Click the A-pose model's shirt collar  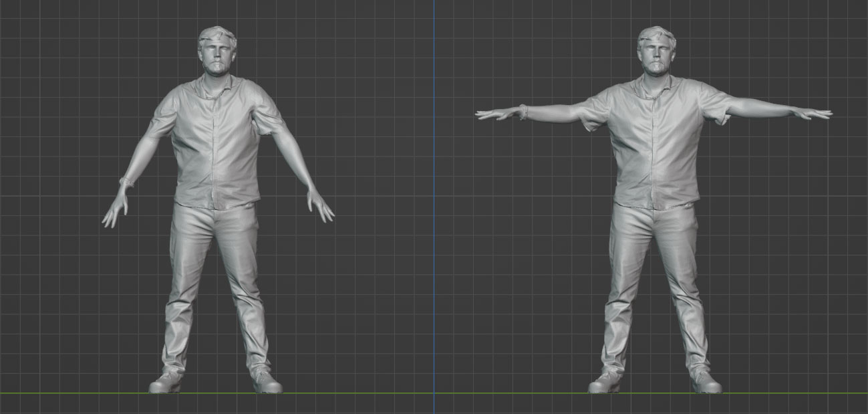[x=215, y=86]
